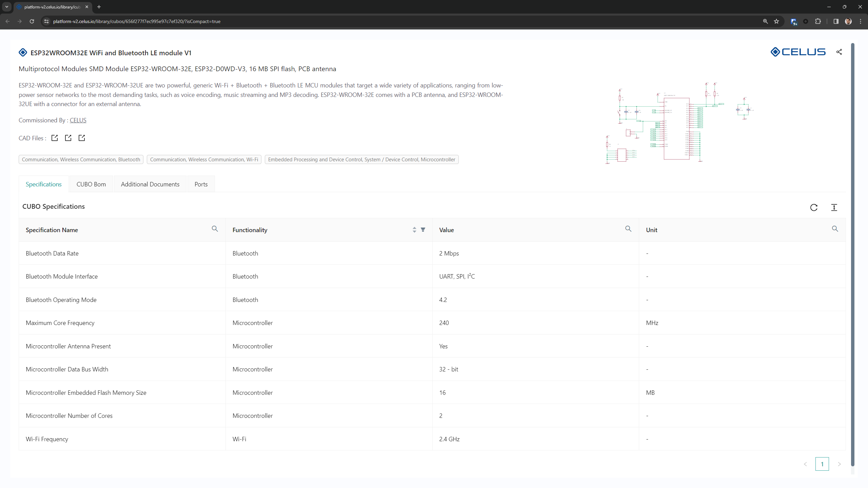The width and height of the screenshot is (868, 488).
Task: Open a new browser tab
Action: pos(99,7)
